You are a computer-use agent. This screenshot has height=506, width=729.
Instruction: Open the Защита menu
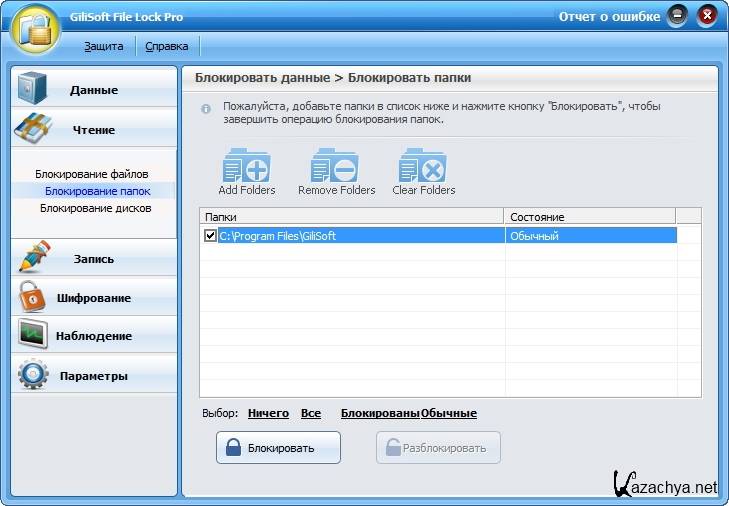coord(104,46)
